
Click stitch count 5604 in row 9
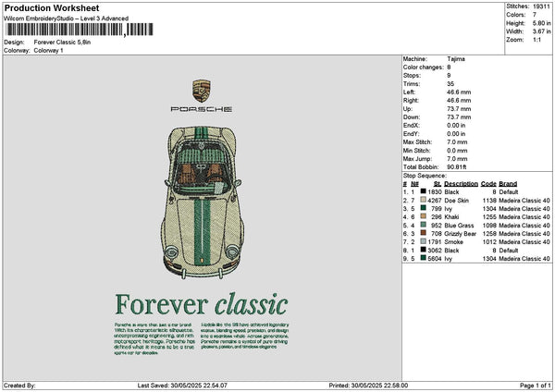pos(435,259)
